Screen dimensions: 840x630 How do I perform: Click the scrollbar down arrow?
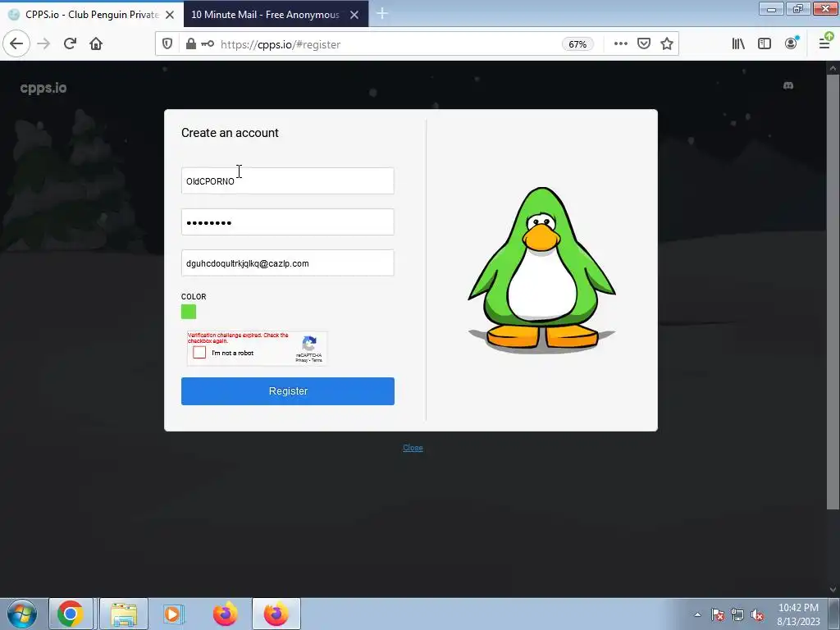[x=833, y=590]
